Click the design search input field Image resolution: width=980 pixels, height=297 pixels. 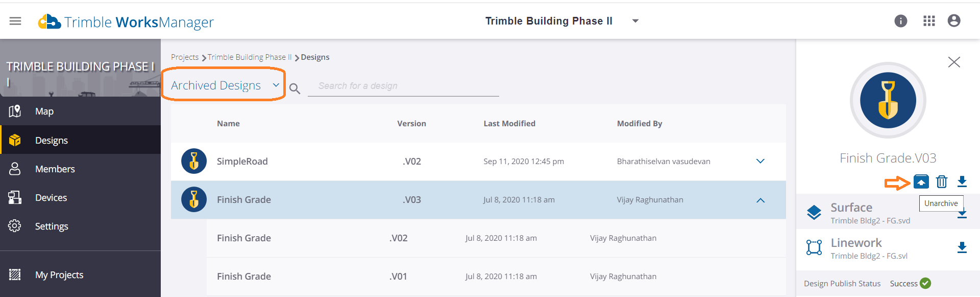(403, 85)
